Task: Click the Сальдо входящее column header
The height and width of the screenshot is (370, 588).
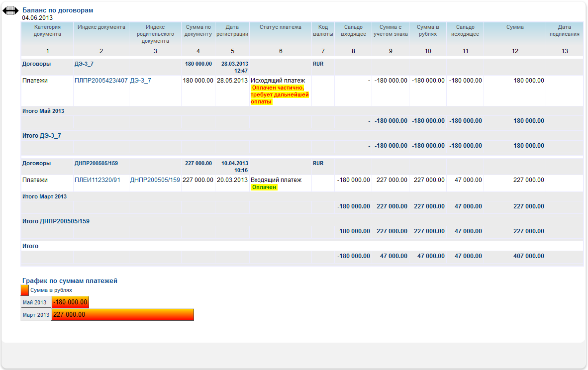Action: tap(353, 30)
